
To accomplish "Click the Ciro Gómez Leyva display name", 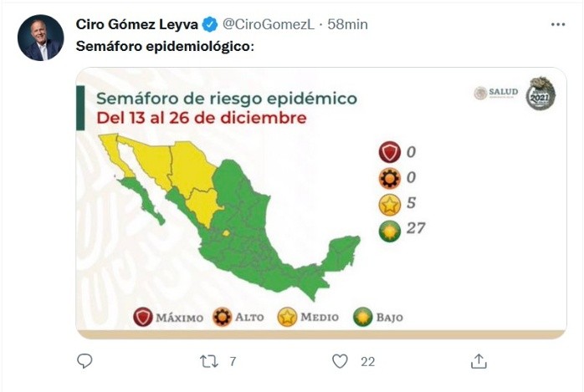I will point(138,24).
